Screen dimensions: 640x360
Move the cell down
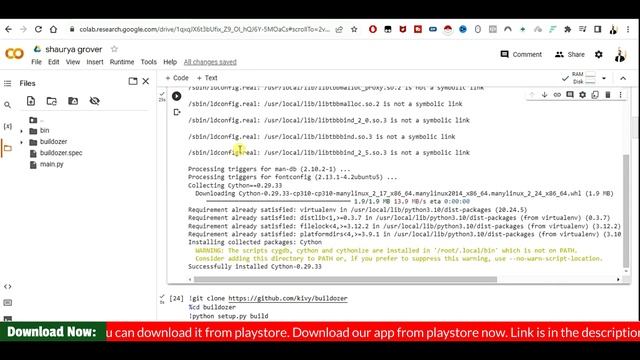[544, 95]
